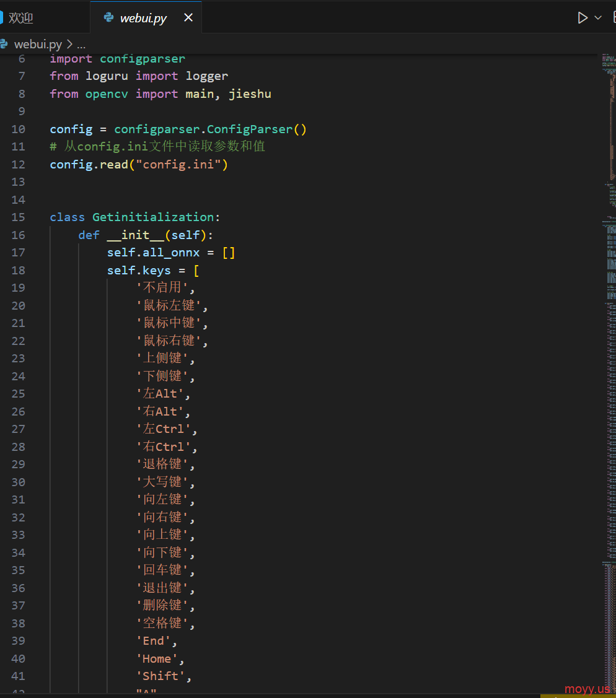Click the VS Code icon on 欢迎 tab
The image size is (616, 698).
click(1, 18)
